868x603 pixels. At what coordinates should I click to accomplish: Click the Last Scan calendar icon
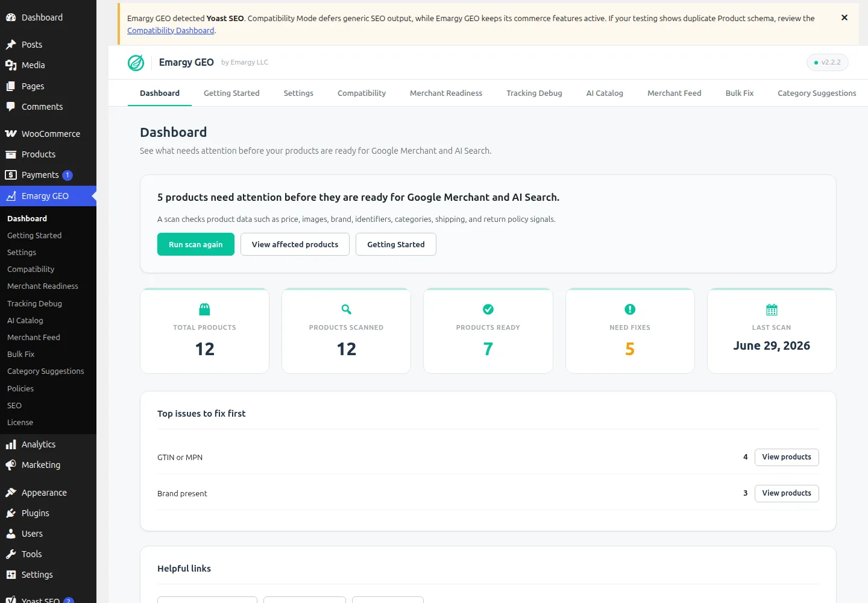pos(772,309)
